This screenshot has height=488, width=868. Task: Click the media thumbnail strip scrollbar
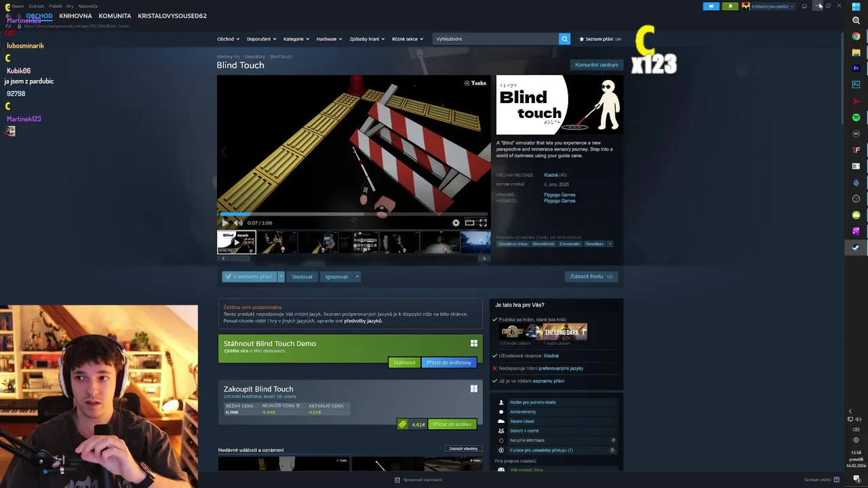tap(353, 258)
